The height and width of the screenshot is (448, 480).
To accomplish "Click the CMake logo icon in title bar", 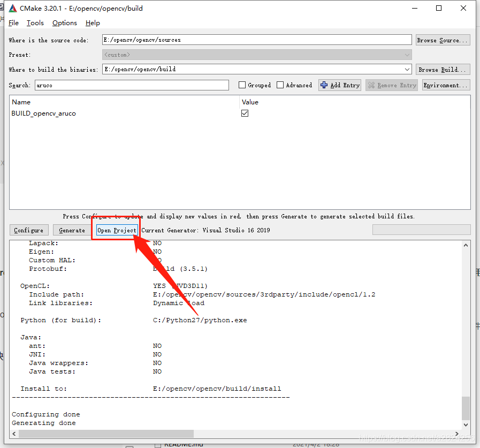I will click(x=13, y=8).
